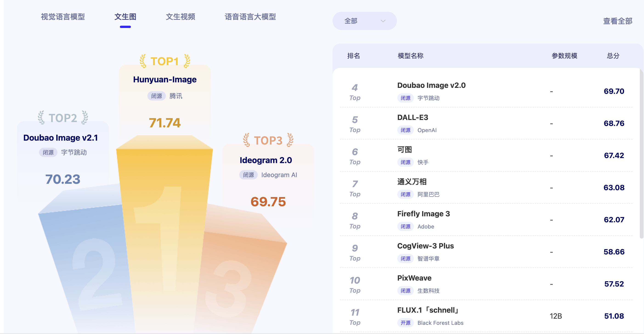Click the leaderboard table vertical scrollbar
644x334 pixels.
point(641,154)
